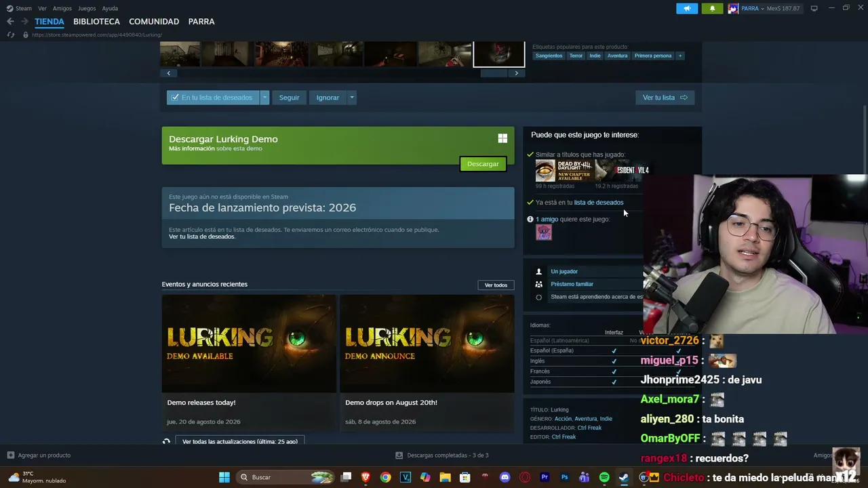868x488 pixels.
Task: Open Task View from the taskbar
Action: point(347,477)
